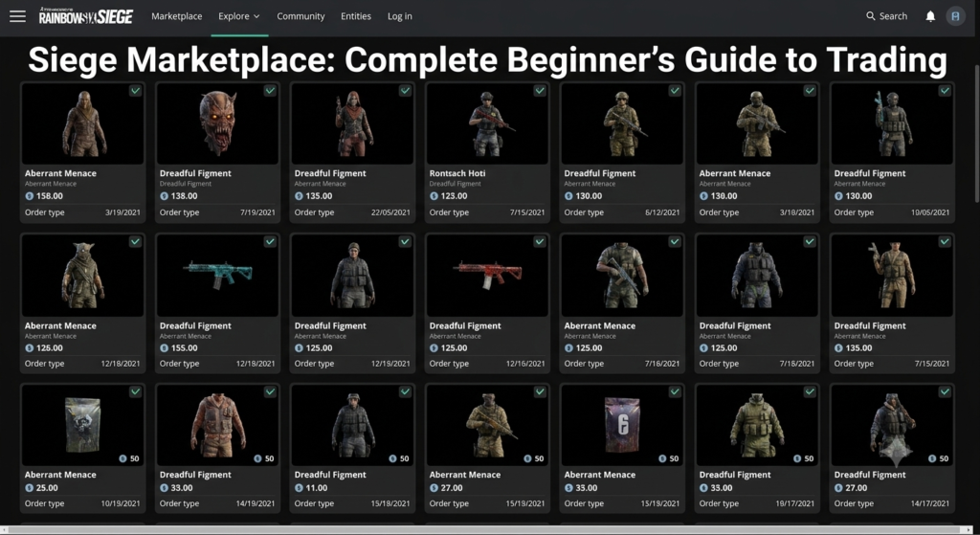Click the 123.00 price value
Viewport: 980px width, 535px height.
454,196
